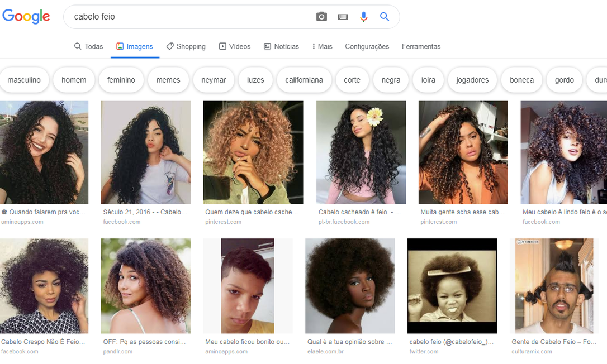Start voice search with microphone icon

tap(364, 17)
